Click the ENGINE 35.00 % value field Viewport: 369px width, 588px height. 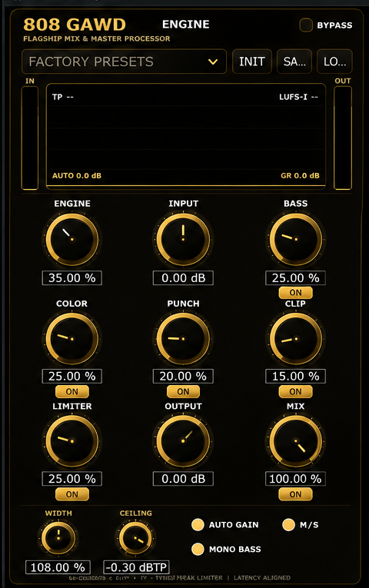tap(72, 278)
